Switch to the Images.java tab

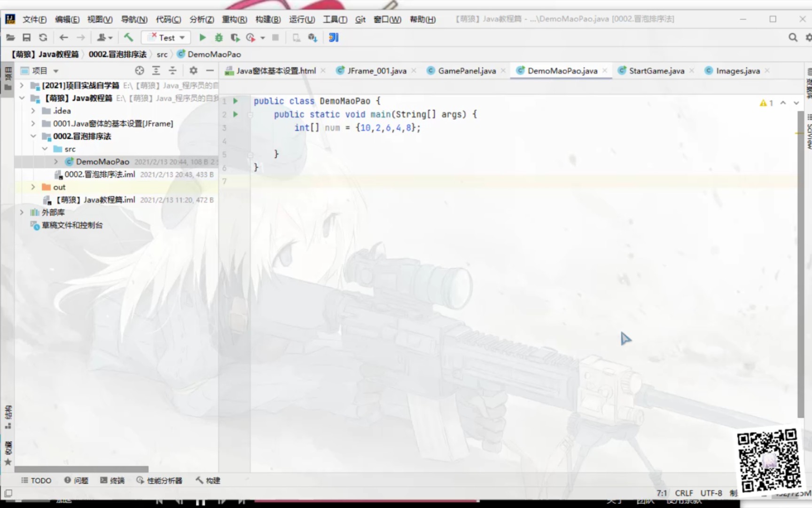point(738,71)
